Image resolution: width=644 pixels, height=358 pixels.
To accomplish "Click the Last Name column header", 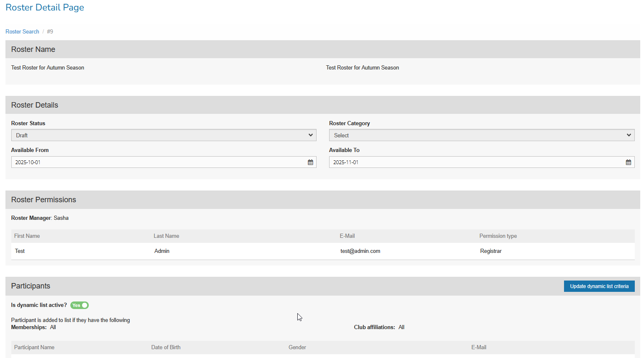I will (166, 236).
